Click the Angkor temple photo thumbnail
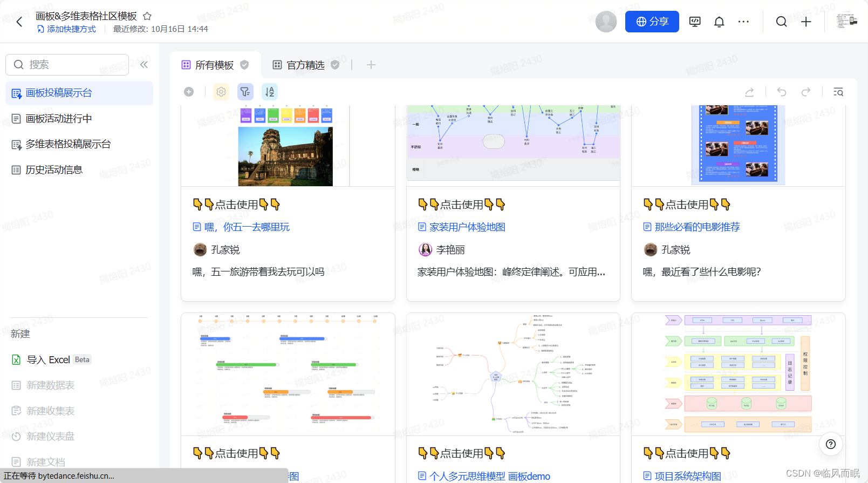868x483 pixels. 285,157
